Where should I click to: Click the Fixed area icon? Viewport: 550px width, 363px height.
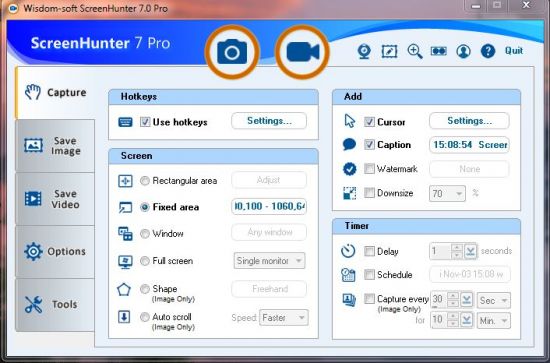click(125, 207)
